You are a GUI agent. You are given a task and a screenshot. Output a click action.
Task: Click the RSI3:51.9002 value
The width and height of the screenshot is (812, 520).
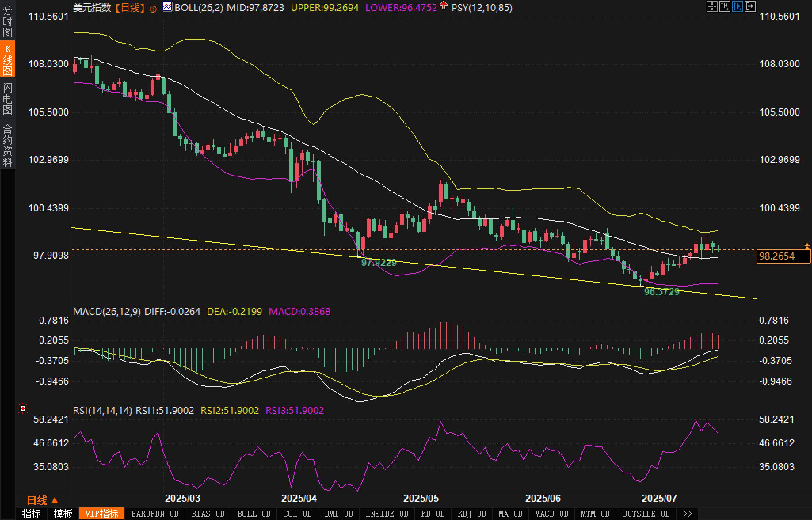(295, 410)
